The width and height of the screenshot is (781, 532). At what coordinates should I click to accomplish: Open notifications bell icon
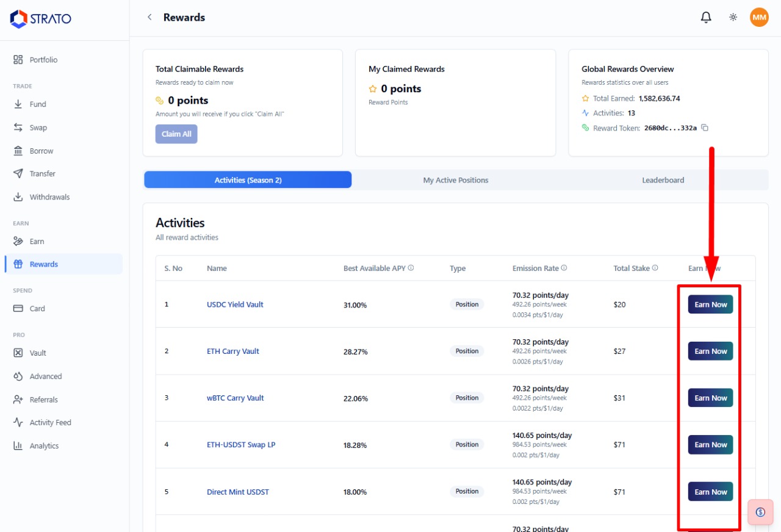(x=706, y=18)
